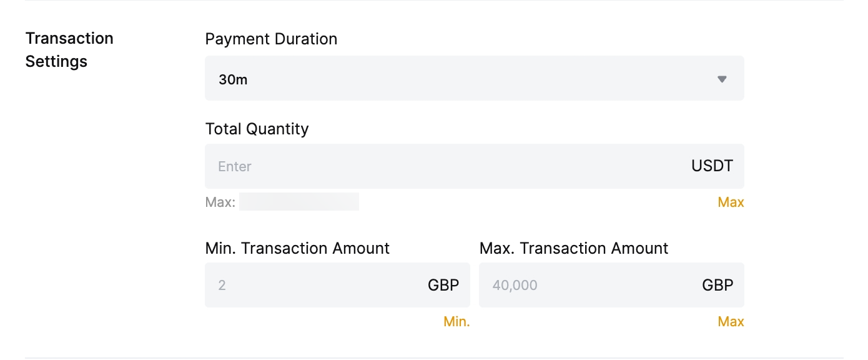
Task: Click the Total Quantity label
Action: click(257, 129)
